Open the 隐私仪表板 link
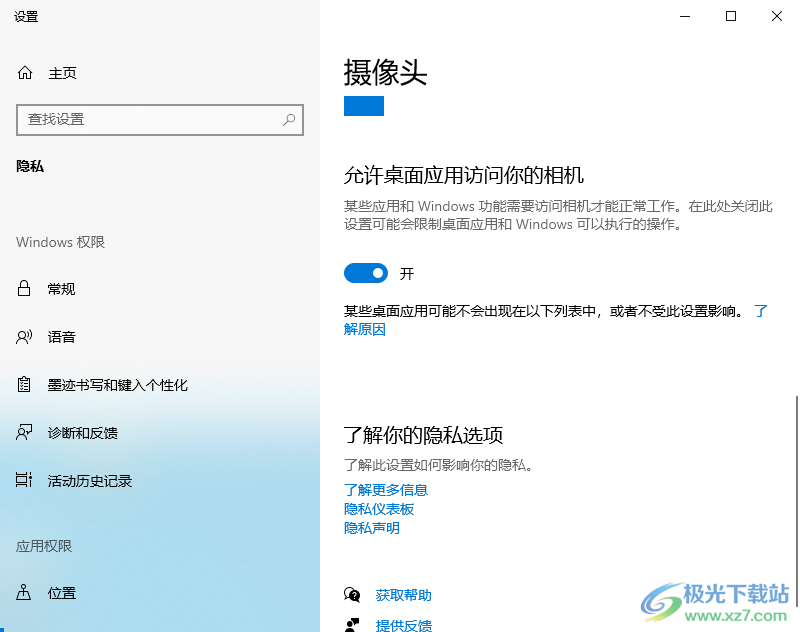The height and width of the screenshot is (632, 800). (379, 509)
